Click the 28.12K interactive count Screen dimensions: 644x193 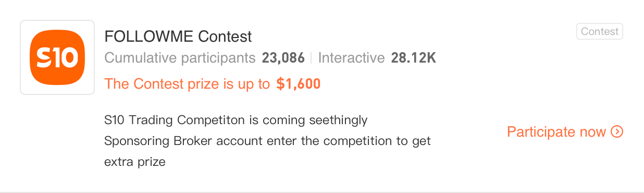[x=414, y=58]
